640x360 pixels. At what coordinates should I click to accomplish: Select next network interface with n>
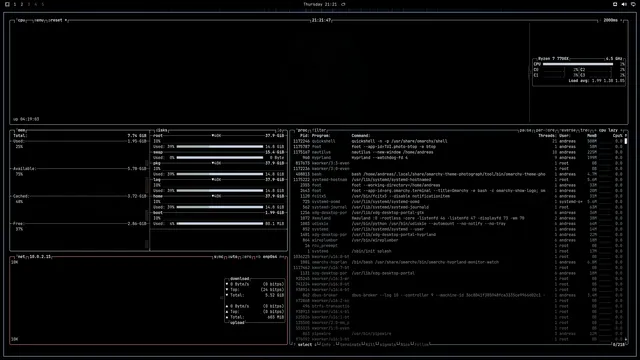click(x=282, y=257)
